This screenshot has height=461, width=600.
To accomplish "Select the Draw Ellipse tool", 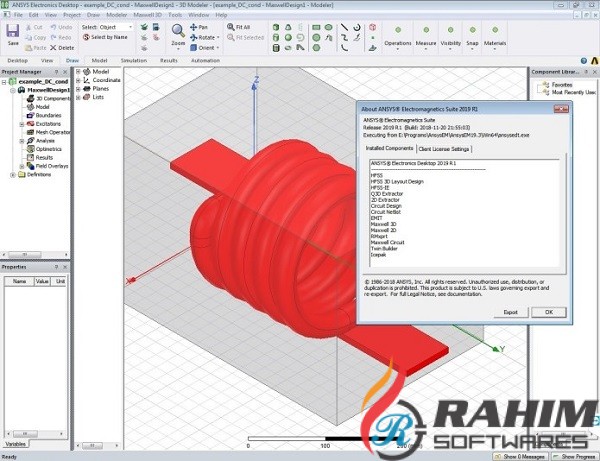I will click(328, 27).
